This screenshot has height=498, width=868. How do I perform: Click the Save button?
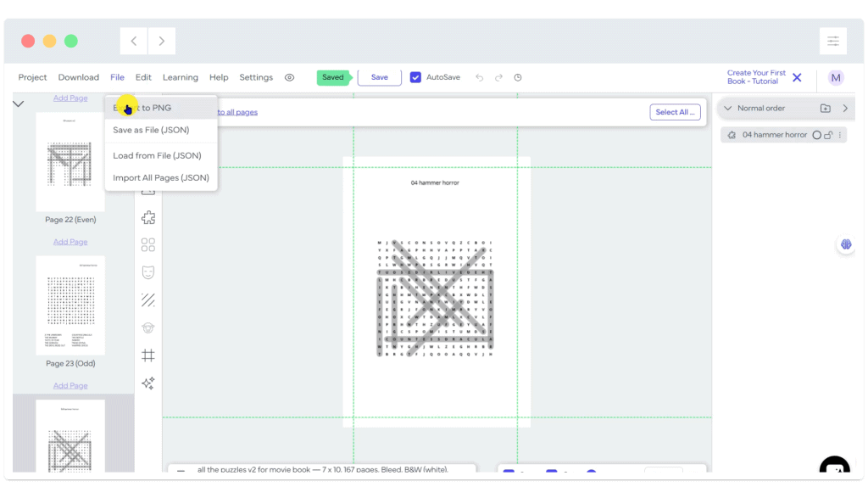pyautogui.click(x=380, y=77)
